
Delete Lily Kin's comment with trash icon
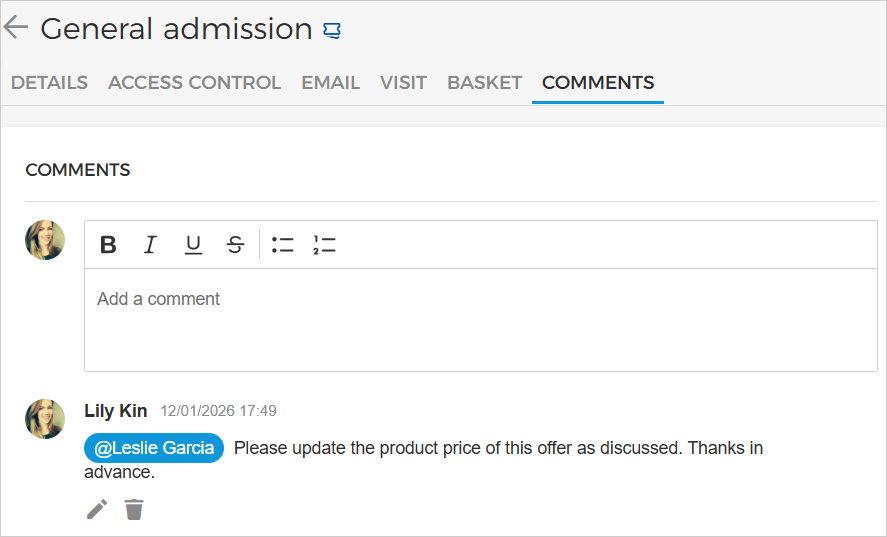coord(134,510)
